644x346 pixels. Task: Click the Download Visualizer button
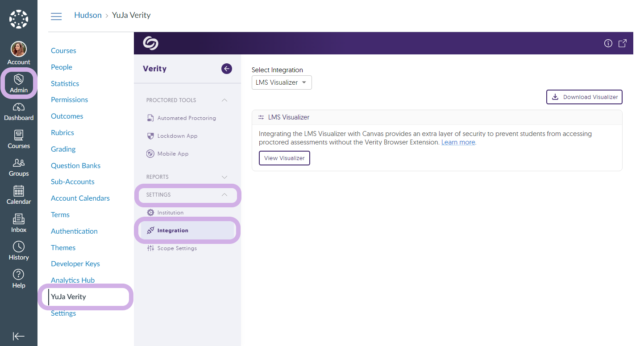(584, 97)
